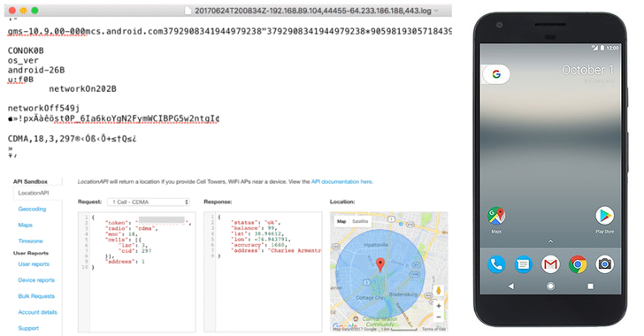Tap the Google search pill
The width and height of the screenshot is (644, 336).
click(x=495, y=74)
